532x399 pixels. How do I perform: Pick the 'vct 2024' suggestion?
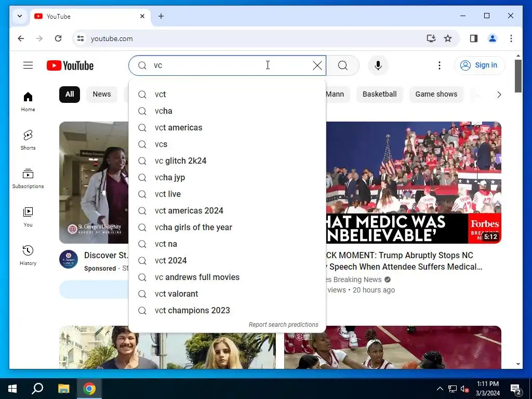click(228, 261)
